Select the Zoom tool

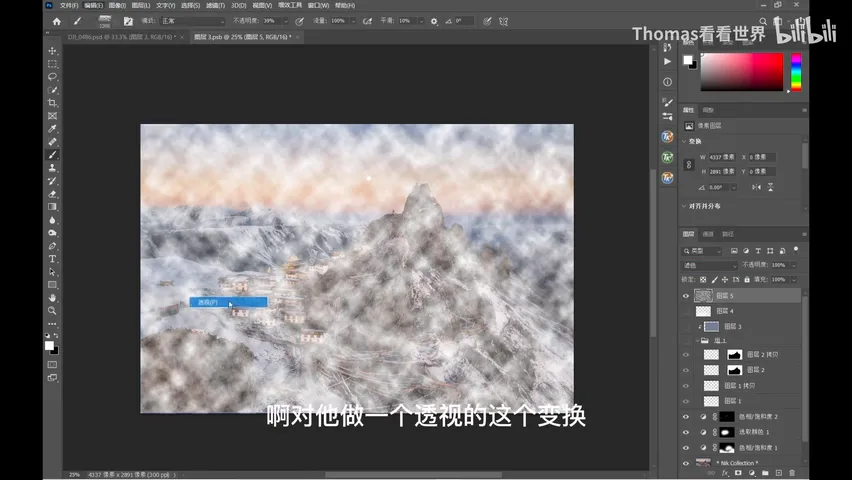tap(52, 311)
